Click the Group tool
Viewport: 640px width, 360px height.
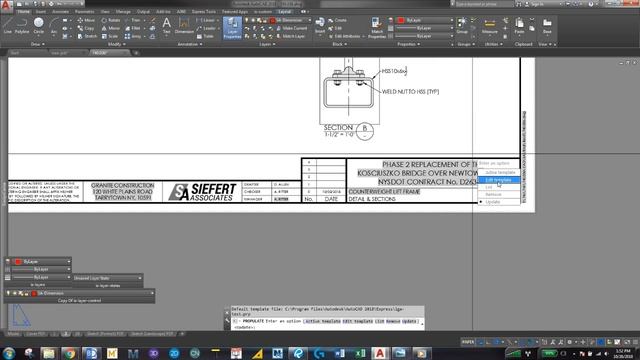point(462,25)
